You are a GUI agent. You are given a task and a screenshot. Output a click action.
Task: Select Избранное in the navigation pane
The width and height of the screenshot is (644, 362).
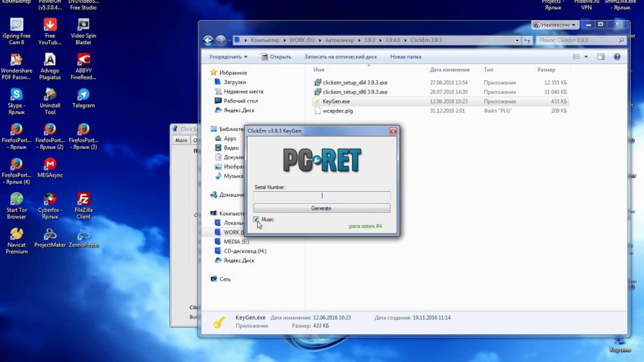tap(232, 73)
